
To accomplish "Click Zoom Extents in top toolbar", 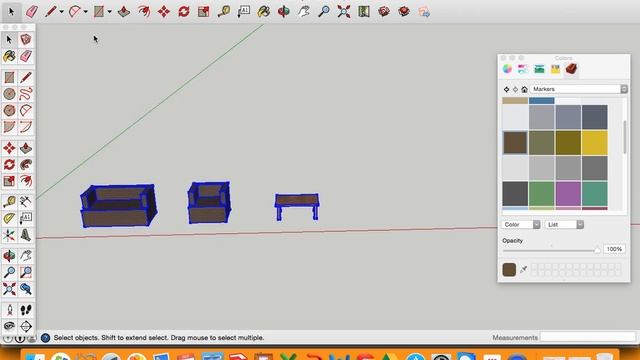I will pos(344,11).
